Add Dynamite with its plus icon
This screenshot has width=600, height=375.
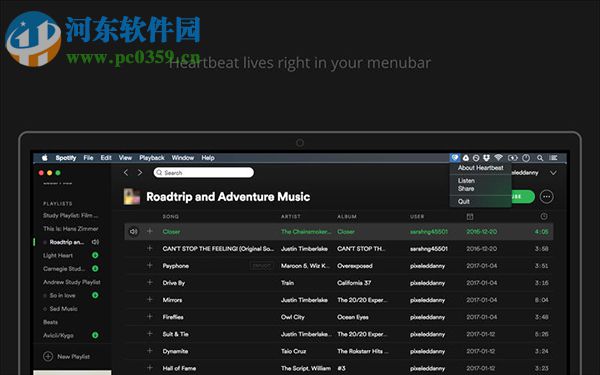[x=150, y=351]
